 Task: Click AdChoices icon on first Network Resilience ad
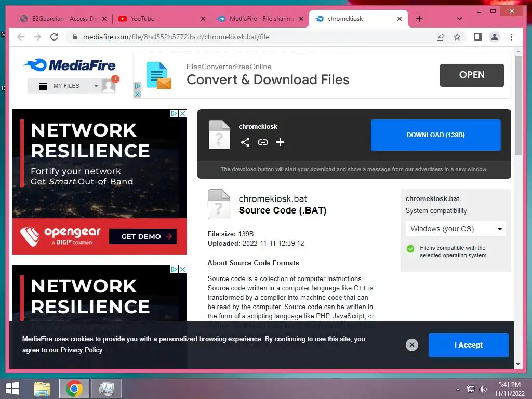pyautogui.click(x=174, y=113)
